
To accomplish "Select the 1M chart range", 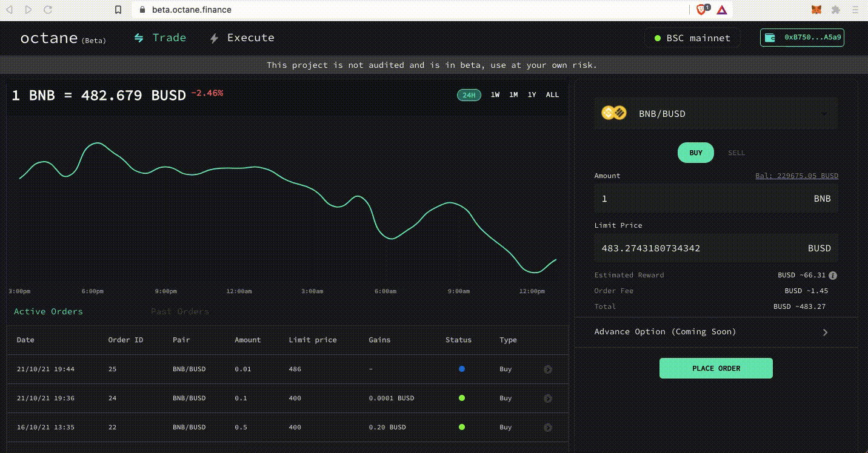I will [513, 94].
